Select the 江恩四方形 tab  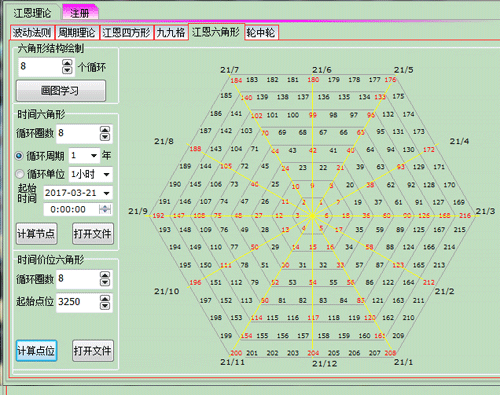pyautogui.click(x=126, y=33)
